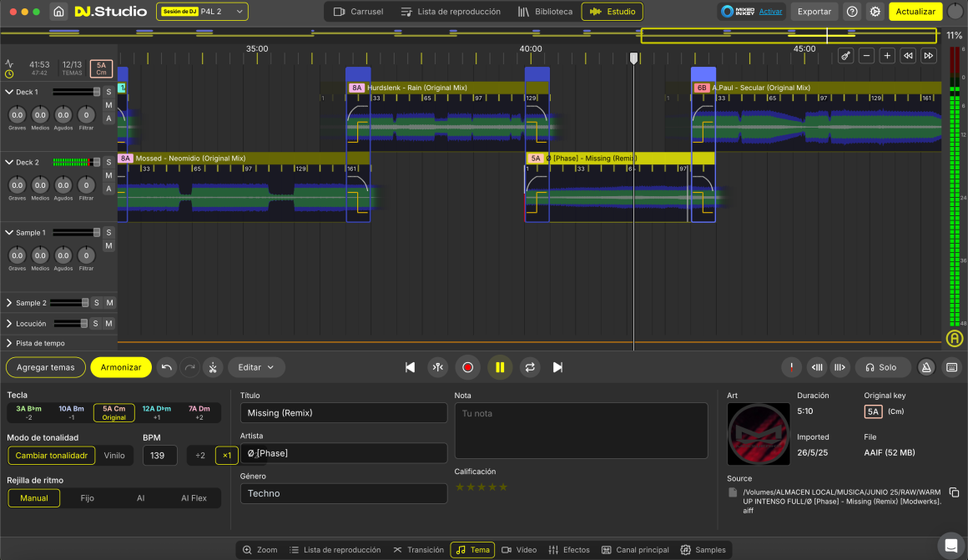Toggle loop playback icon
The height and width of the screenshot is (560, 968).
[x=529, y=367]
